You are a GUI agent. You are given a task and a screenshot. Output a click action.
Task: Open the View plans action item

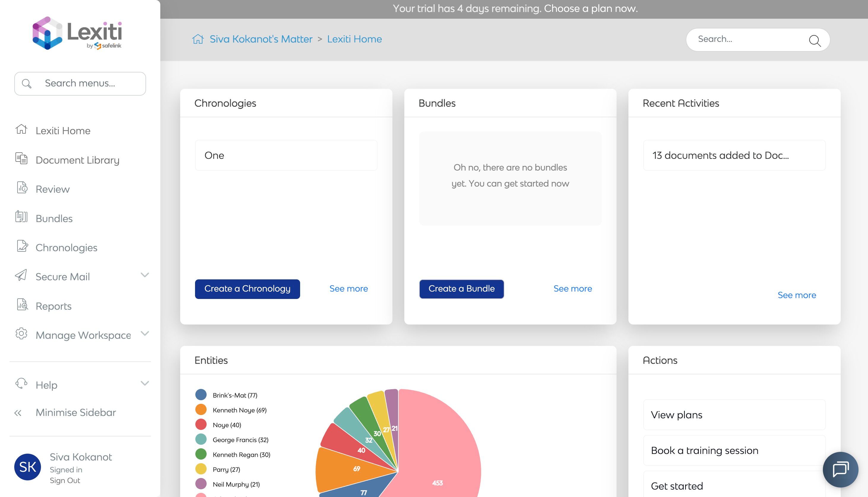[x=734, y=415]
